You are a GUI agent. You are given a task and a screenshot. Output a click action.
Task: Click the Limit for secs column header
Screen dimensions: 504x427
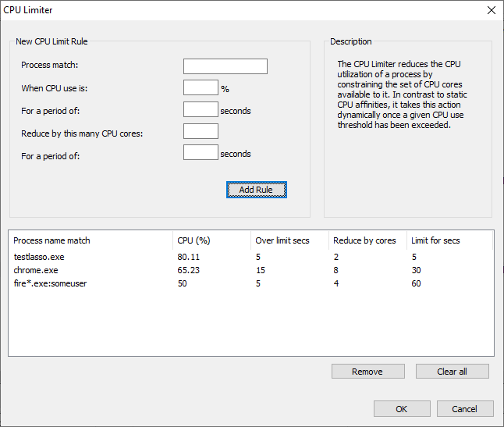click(449, 240)
